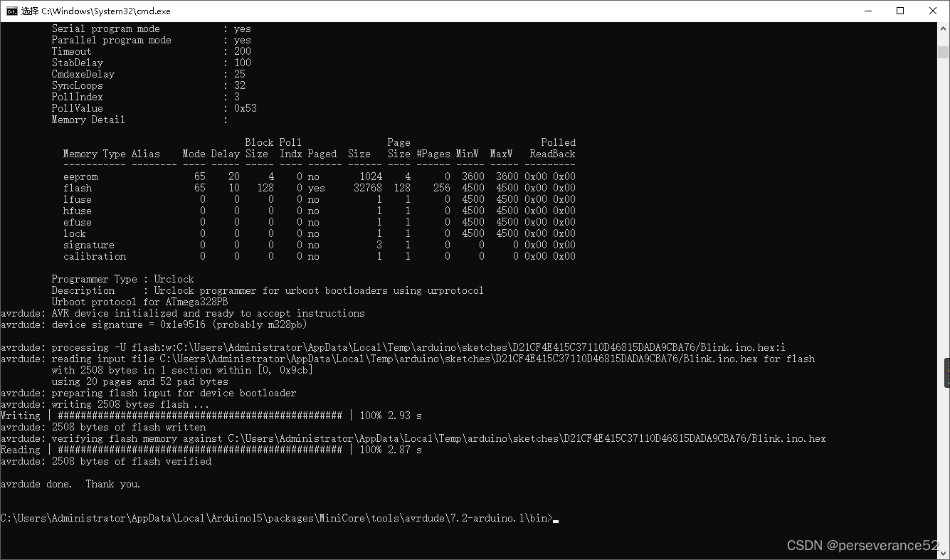Click the 'preparing flash input for device bootloader' line
Screen dimensions: 950x560
click(x=148, y=393)
